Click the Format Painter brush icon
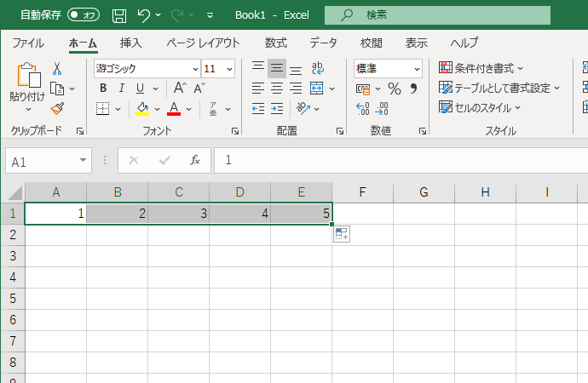This screenshot has width=588, height=383. [57, 107]
